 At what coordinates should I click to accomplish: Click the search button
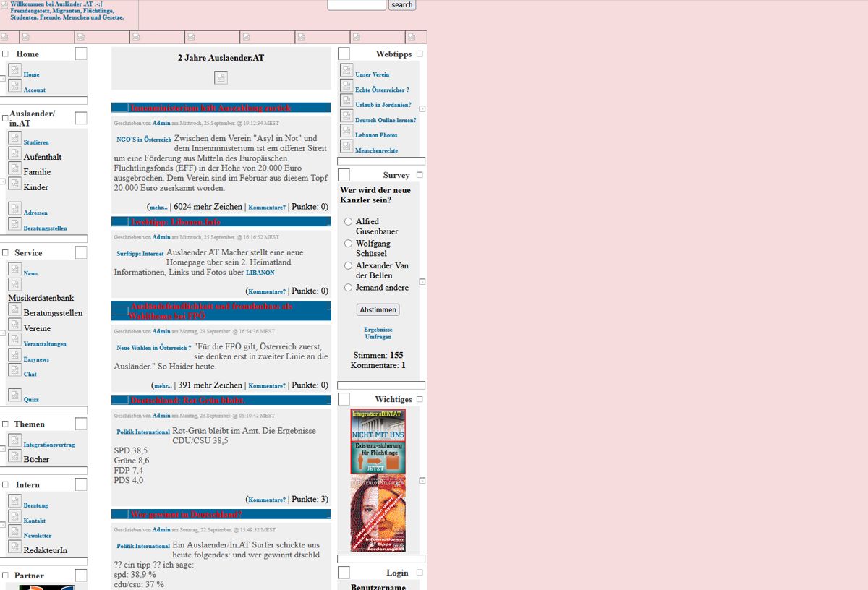click(x=402, y=5)
